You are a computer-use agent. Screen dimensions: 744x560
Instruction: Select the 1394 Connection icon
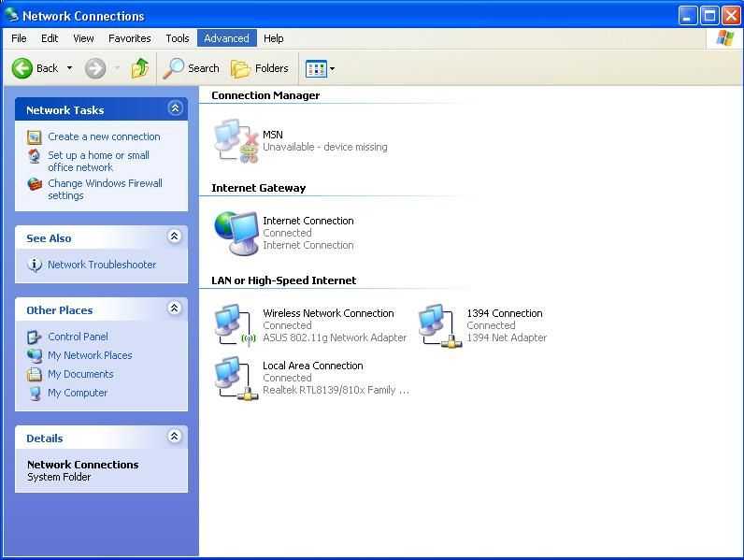pos(438,325)
